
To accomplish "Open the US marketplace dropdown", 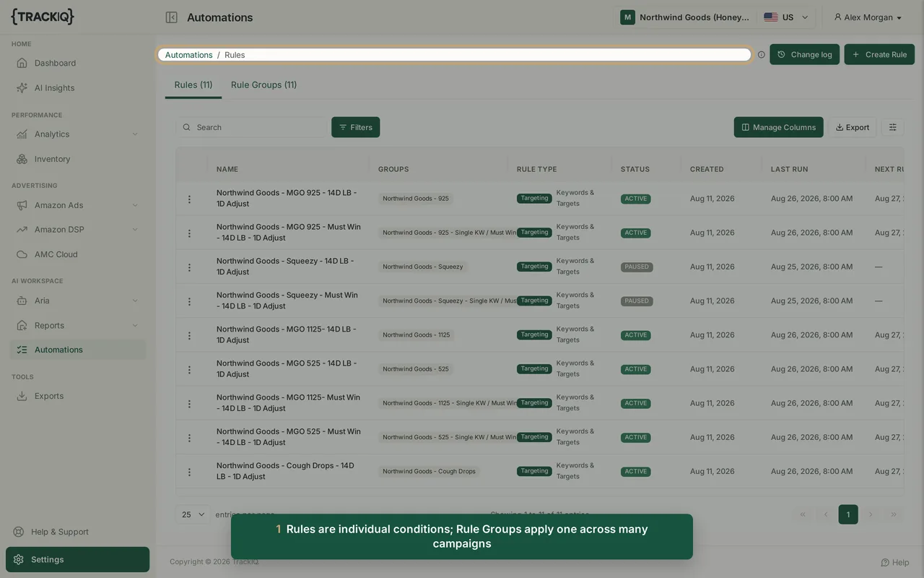I will (x=786, y=17).
